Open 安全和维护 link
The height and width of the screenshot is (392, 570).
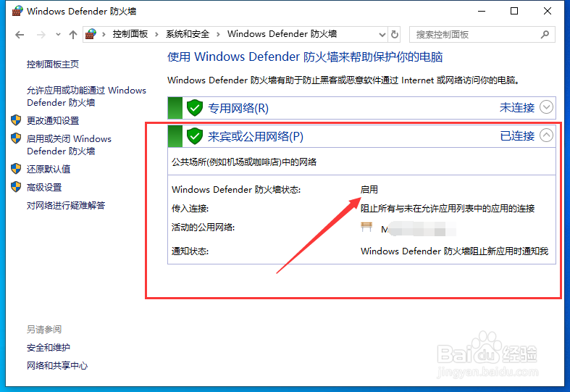click(x=49, y=348)
